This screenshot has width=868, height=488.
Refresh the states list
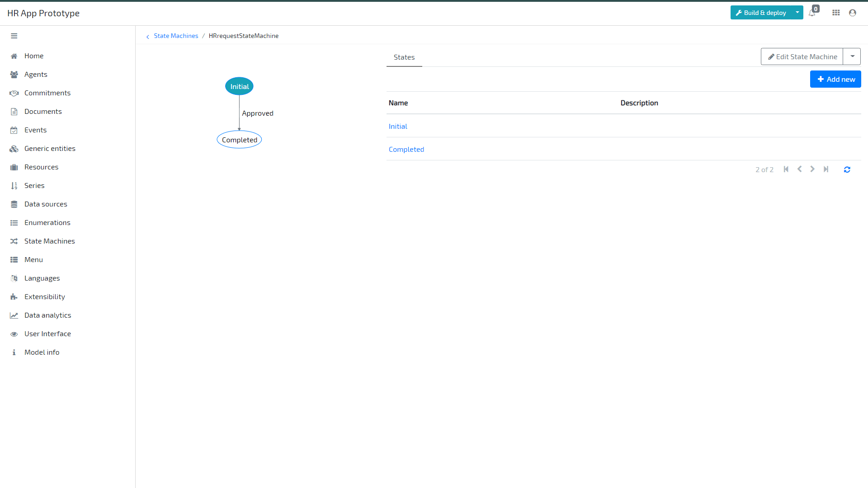(x=847, y=169)
